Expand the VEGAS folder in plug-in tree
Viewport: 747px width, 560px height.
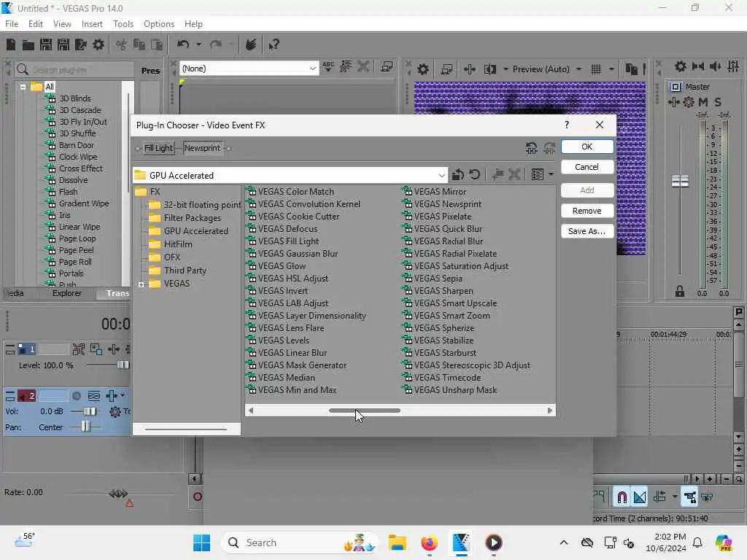click(x=142, y=284)
